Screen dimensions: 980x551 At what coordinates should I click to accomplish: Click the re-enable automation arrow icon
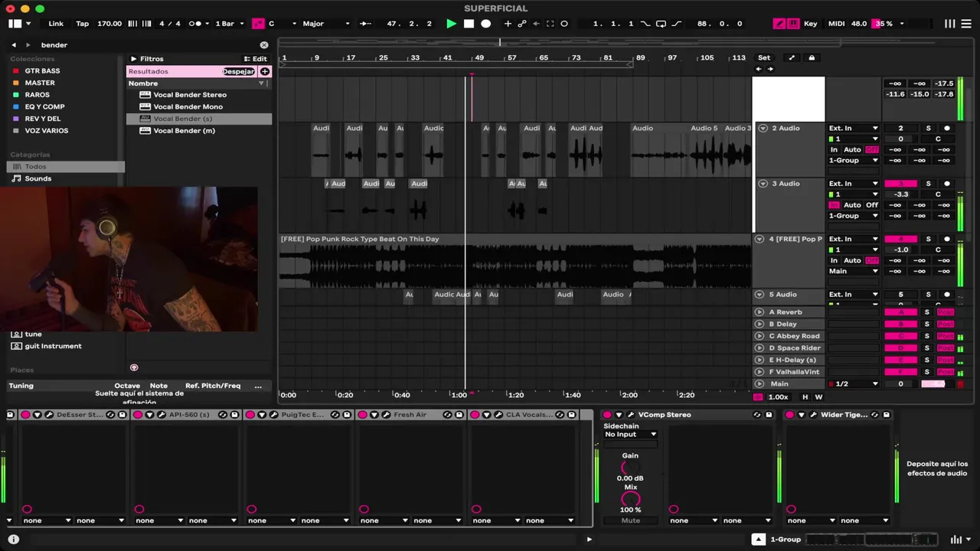click(535, 24)
